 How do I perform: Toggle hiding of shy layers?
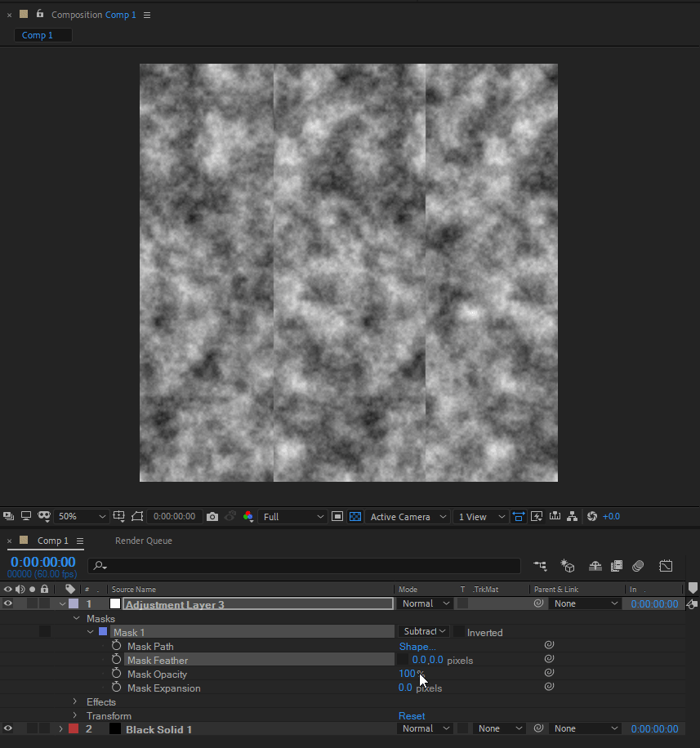pyautogui.click(x=595, y=565)
